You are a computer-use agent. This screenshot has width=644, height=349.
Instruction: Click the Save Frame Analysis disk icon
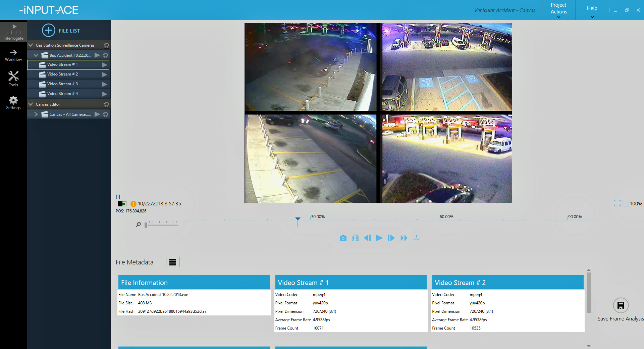pyautogui.click(x=621, y=305)
